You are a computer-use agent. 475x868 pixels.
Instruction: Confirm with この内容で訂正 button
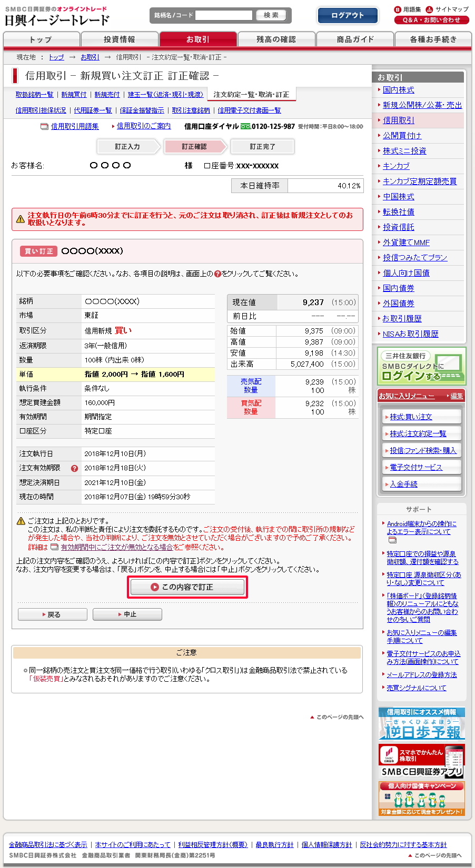pos(187,587)
